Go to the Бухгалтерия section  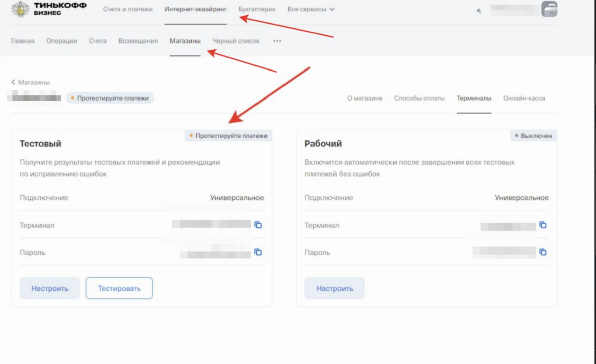257,9
